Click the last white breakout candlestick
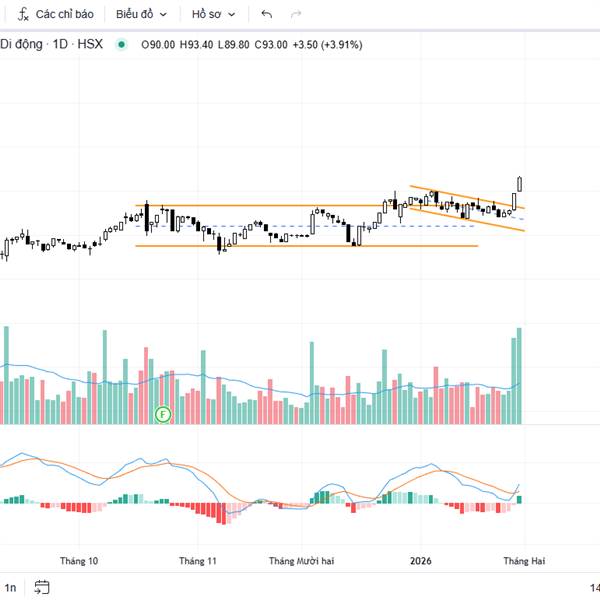Viewport: 600px width, 600px height. coord(520,183)
